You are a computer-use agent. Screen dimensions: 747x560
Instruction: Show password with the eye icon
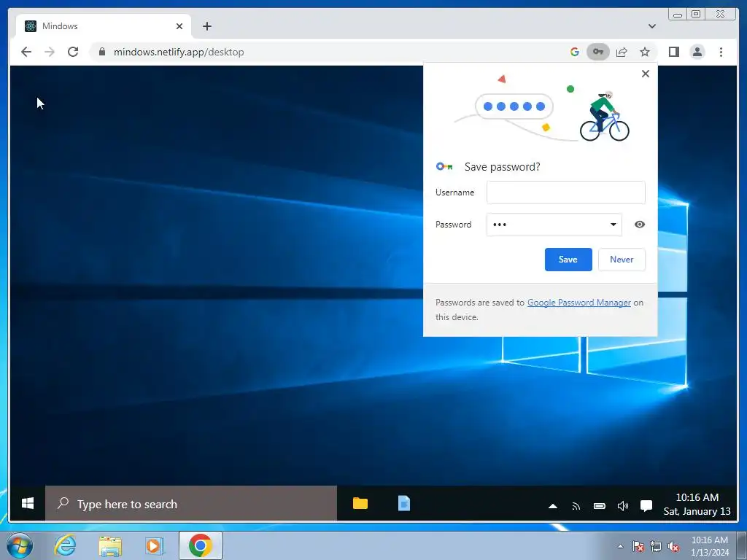tap(639, 225)
